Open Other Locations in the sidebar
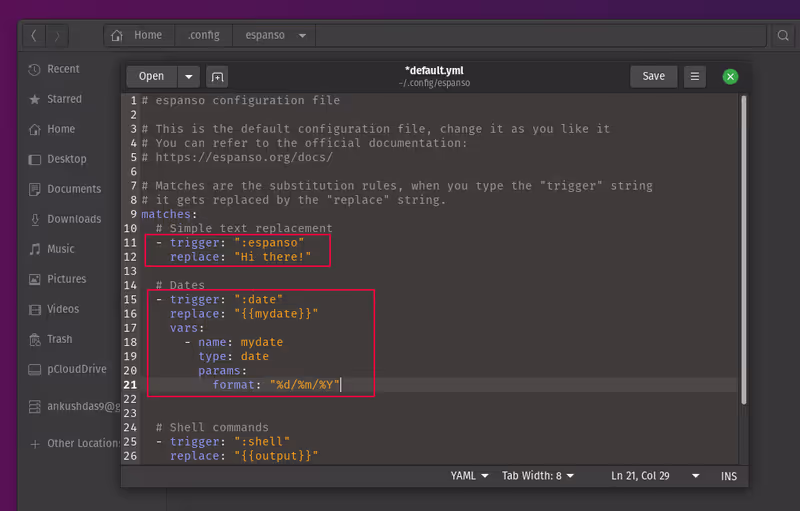The height and width of the screenshot is (511, 800). (84, 444)
